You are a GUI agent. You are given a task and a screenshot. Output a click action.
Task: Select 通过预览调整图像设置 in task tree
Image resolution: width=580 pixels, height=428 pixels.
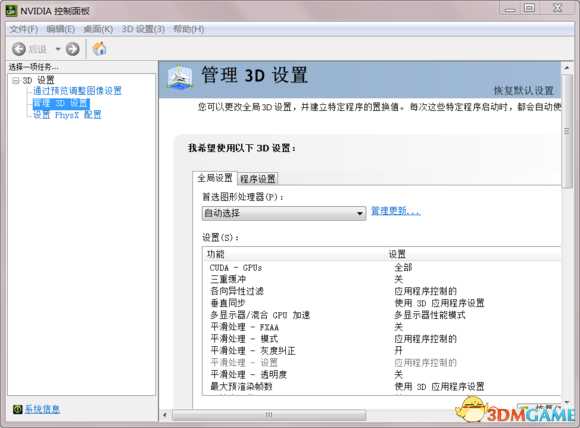click(x=77, y=91)
